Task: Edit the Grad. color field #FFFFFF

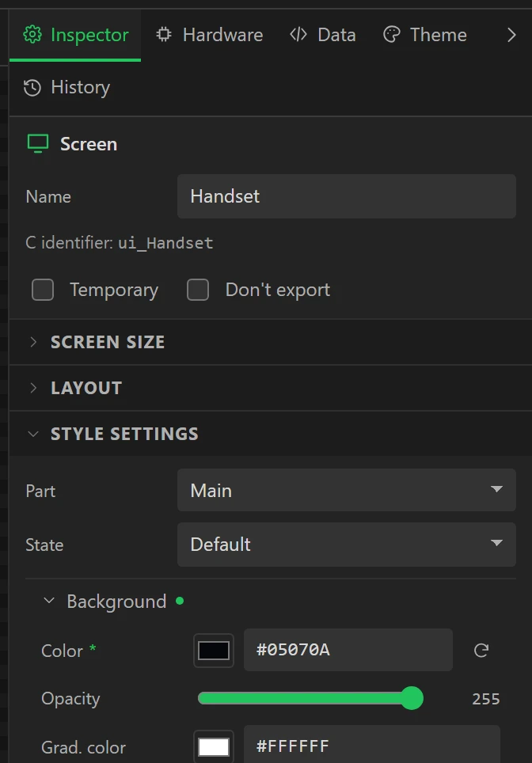Action: point(372,746)
